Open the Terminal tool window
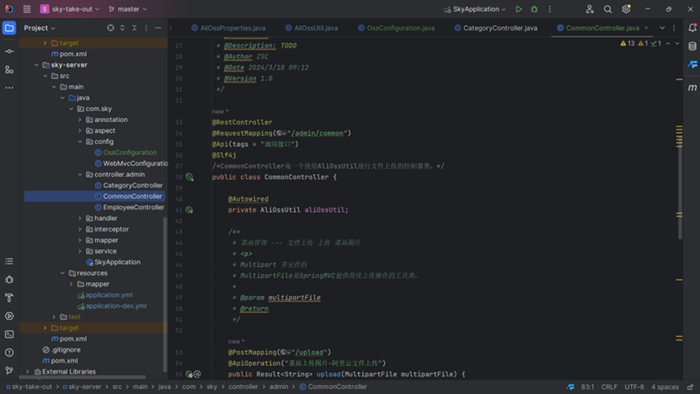Viewport: 700px width, 394px height. point(9,334)
